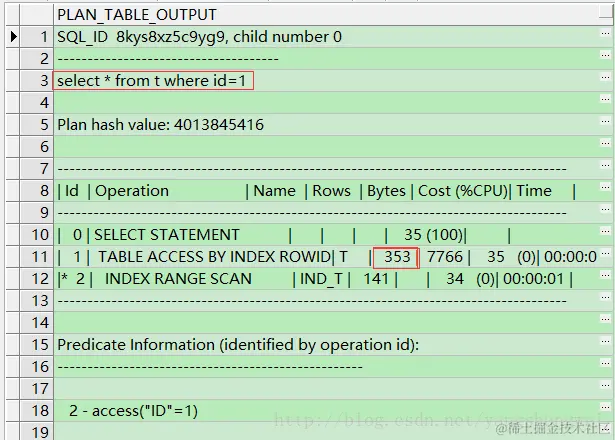Viewport: 615px width, 440px height.
Task: Open ellipsis button on 'select * from t' row
Action: pos(605,77)
